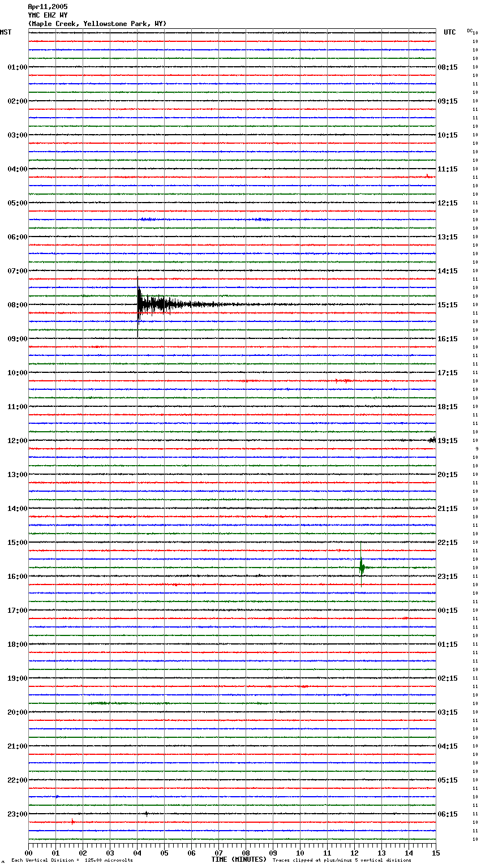Click the "13:00" MST hour label
Viewport: 481px width, 868px height.
(18, 475)
